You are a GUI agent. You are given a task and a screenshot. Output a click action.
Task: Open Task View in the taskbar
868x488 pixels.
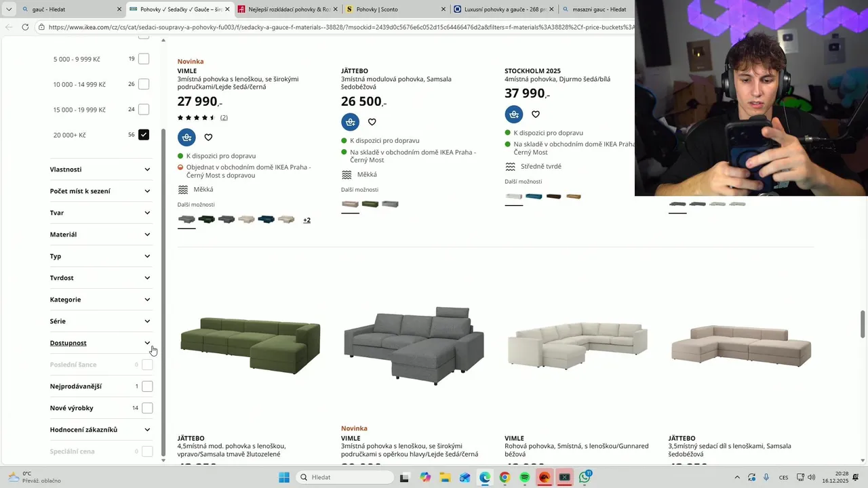click(x=404, y=477)
